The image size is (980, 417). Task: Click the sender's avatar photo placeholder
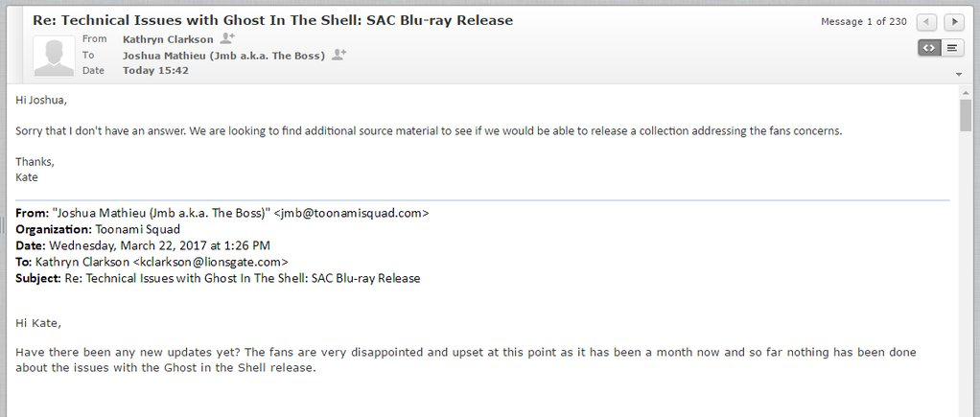54,57
